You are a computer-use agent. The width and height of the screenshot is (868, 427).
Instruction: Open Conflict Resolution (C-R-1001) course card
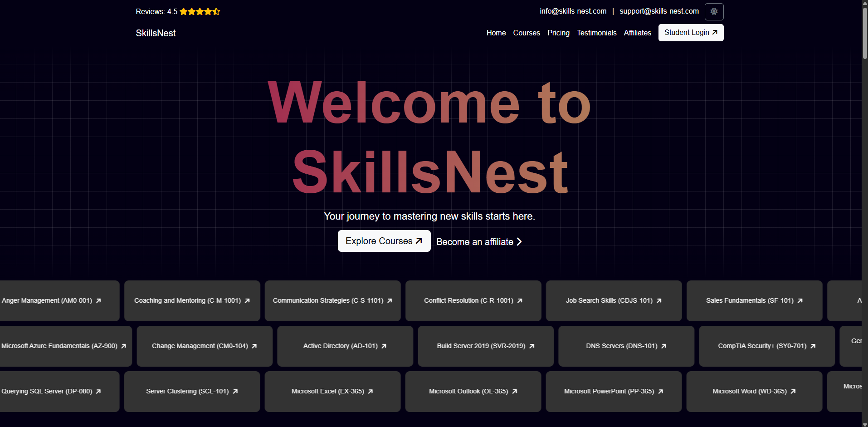tap(473, 300)
